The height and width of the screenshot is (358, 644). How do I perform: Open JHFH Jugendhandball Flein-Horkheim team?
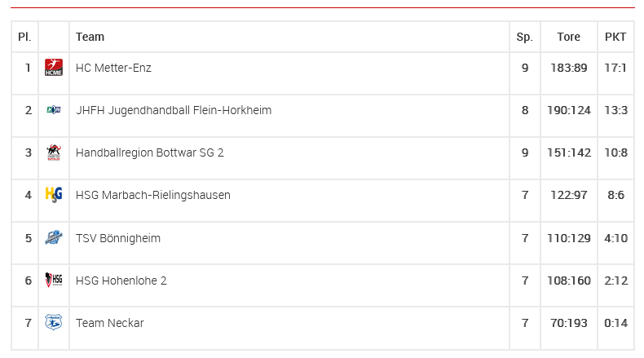pyautogui.click(x=173, y=110)
